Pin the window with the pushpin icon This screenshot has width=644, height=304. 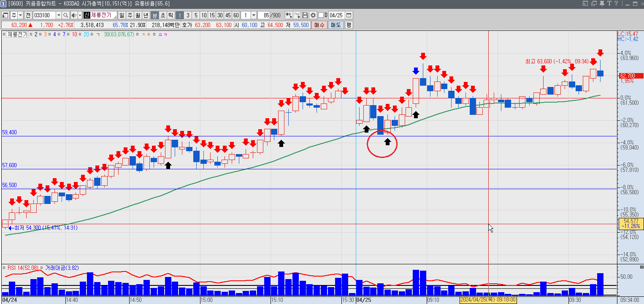(602, 3)
